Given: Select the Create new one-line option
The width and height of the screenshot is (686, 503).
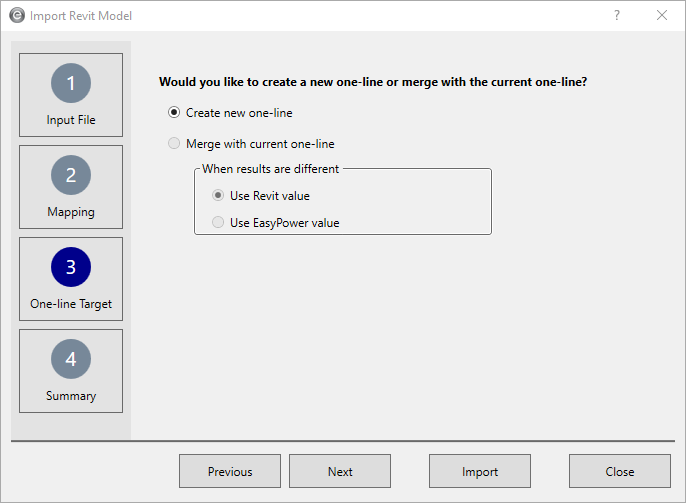Looking at the screenshot, I should click(175, 113).
